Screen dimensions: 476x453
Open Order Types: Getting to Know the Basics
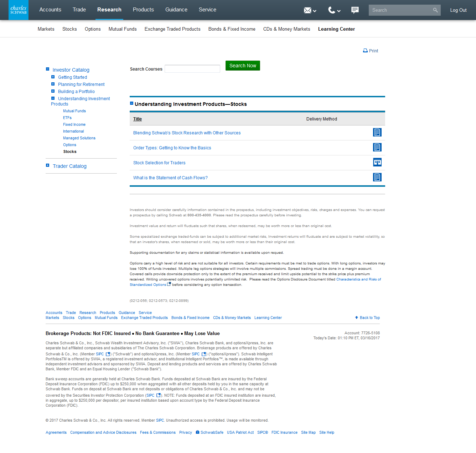tap(172, 148)
